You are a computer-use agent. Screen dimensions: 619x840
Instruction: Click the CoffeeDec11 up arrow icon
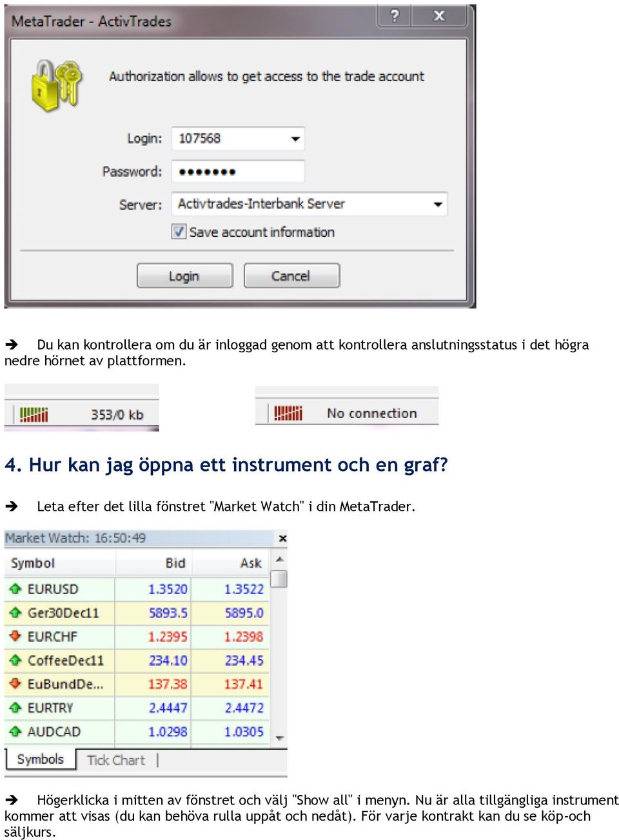(15, 660)
